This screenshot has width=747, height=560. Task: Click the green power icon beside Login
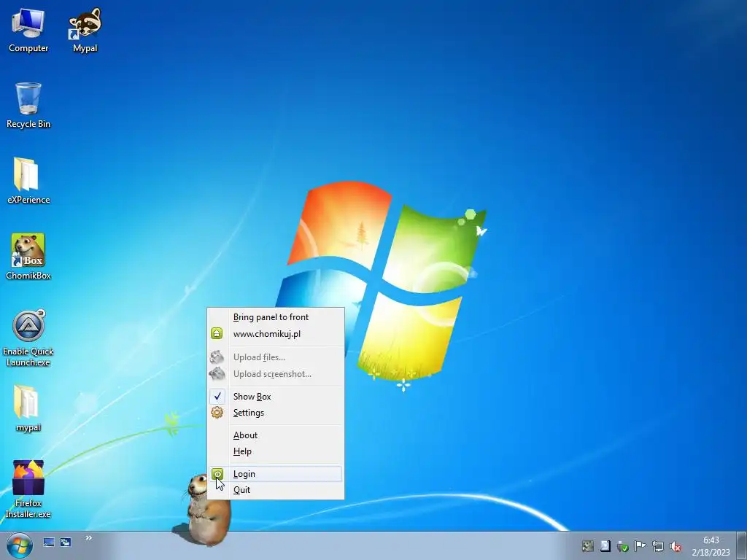tap(217, 474)
